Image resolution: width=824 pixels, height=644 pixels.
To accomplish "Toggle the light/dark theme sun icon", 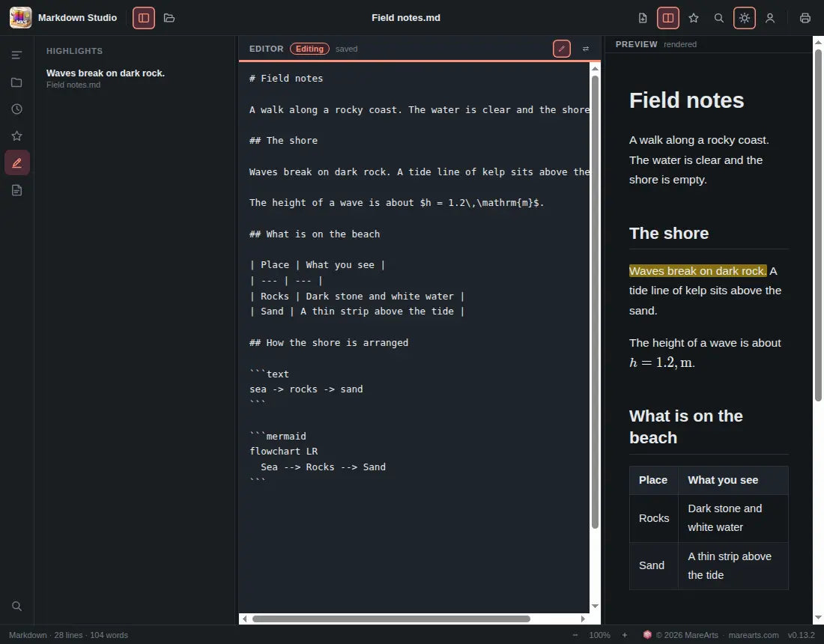I will coord(744,18).
